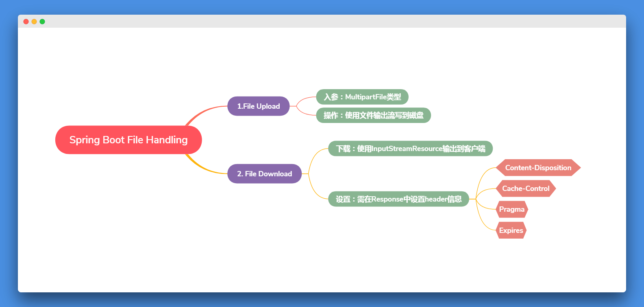Image resolution: width=644 pixels, height=307 pixels.
Task: Select the 2. File Download node
Action: pos(265,174)
